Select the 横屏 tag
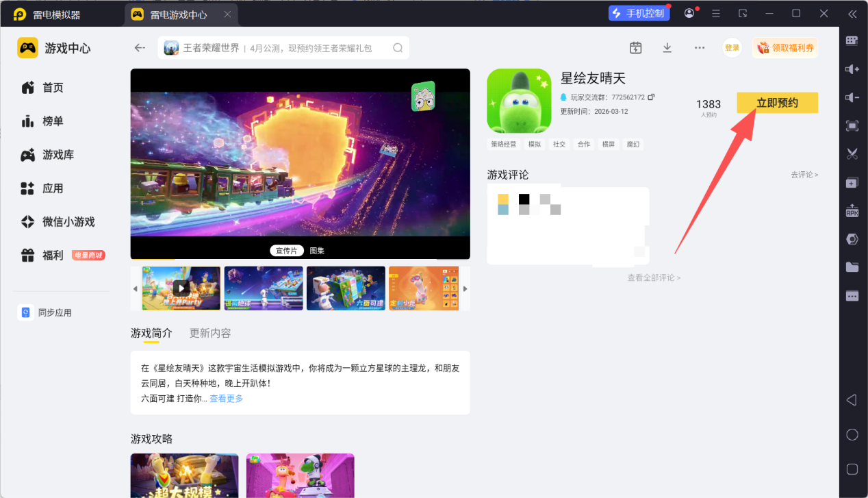This screenshot has width=868, height=498. click(608, 145)
